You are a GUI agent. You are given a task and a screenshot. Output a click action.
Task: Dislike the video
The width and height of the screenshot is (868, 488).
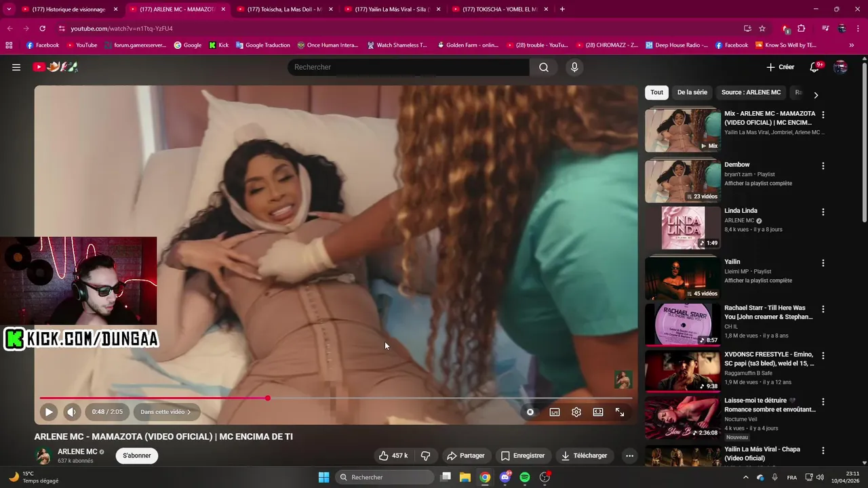pos(426,455)
